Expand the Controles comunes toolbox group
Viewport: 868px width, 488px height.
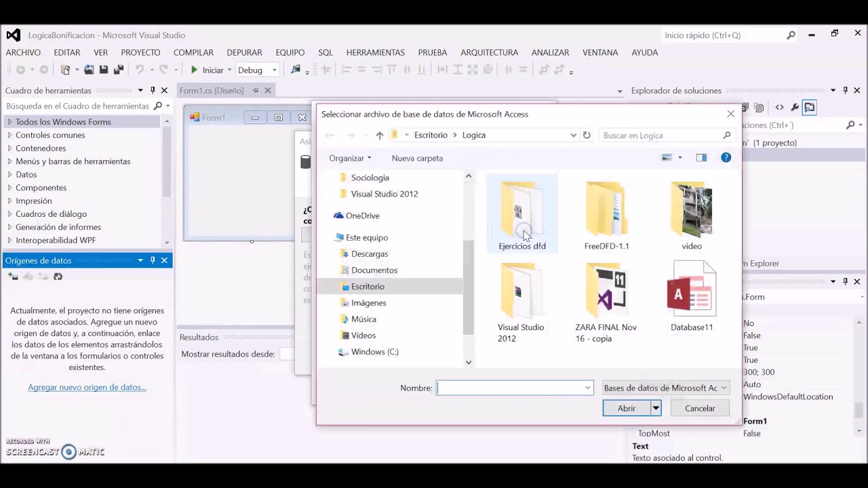[9, 135]
